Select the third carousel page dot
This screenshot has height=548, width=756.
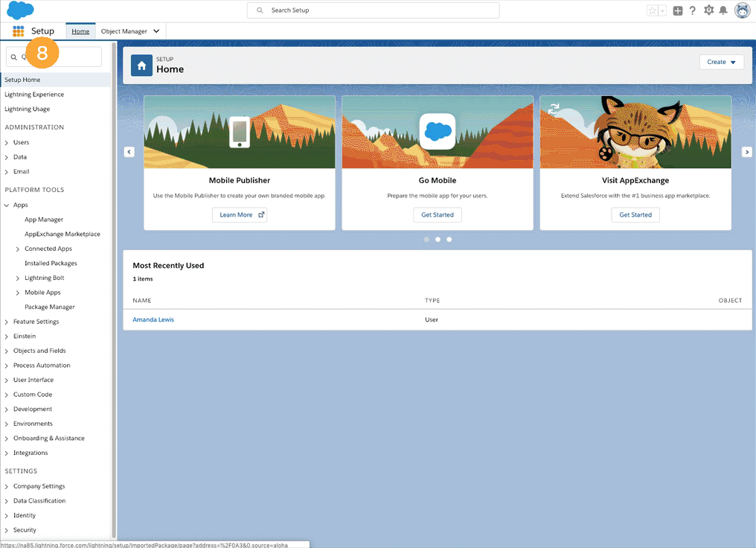(449, 240)
